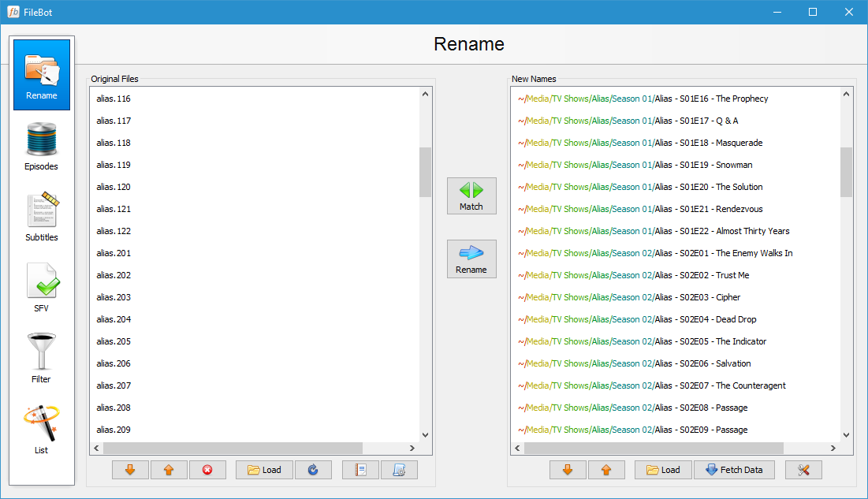Click Rename to apply new names
The width and height of the screenshot is (868, 499).
(x=471, y=259)
